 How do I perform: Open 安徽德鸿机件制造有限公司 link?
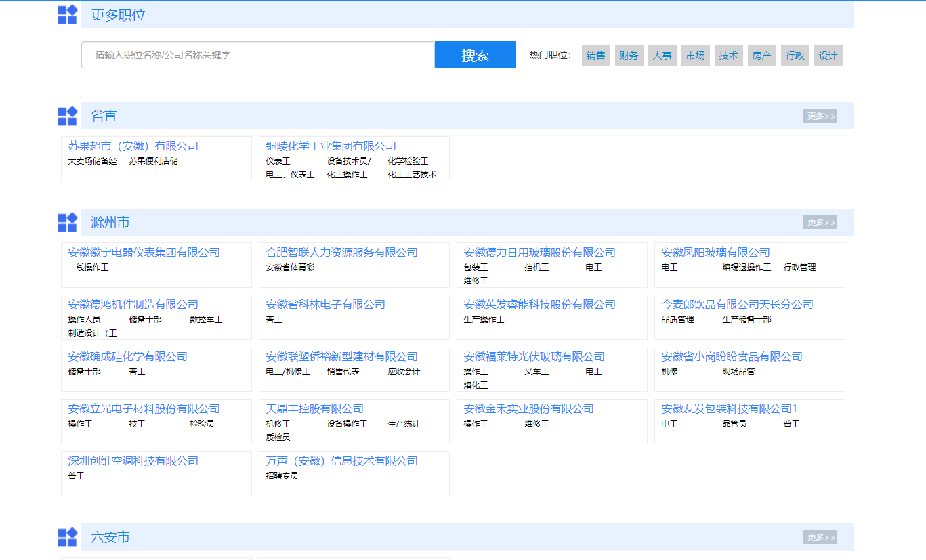[x=133, y=304]
